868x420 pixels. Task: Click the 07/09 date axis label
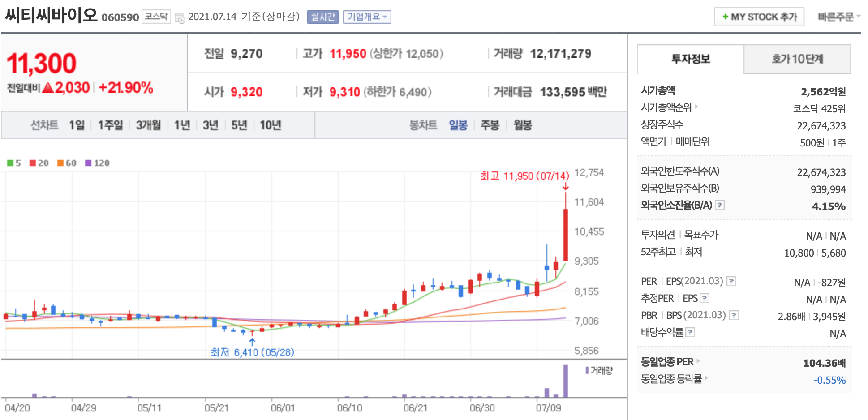pos(548,408)
